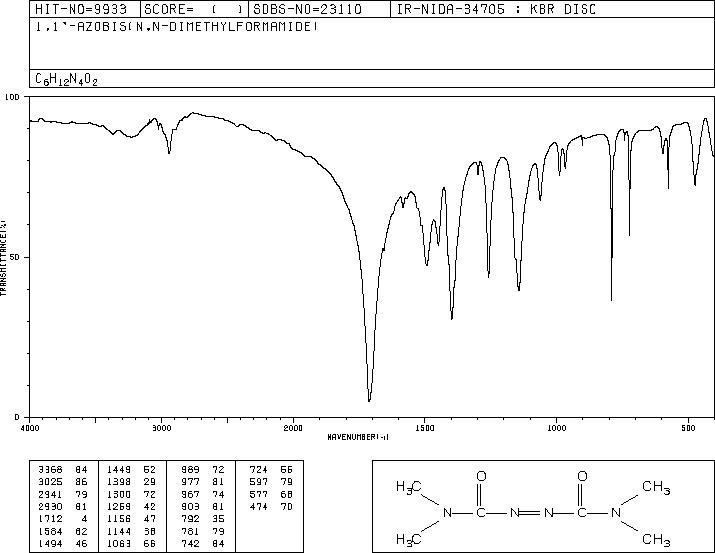The image size is (715, 553).
Task: Click the TRANSMITTANCE y-axis title
Action: tap(3, 258)
